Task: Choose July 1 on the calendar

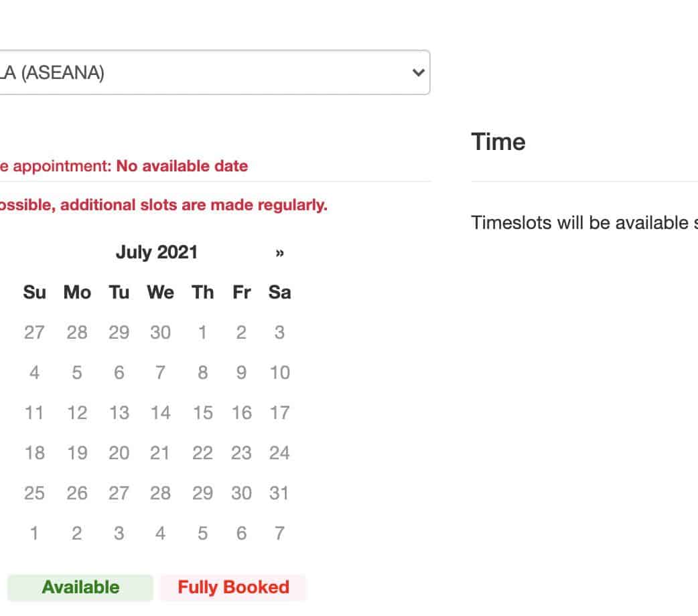Action: point(202,333)
